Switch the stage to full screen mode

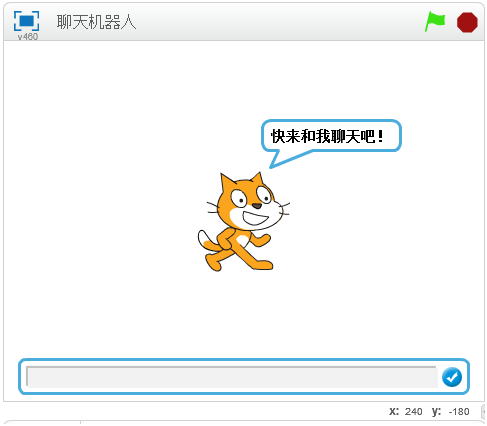click(26, 21)
